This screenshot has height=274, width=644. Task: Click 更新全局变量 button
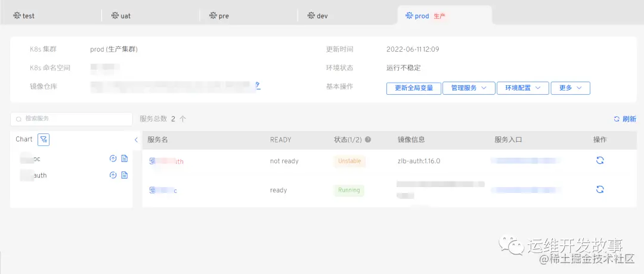414,88
